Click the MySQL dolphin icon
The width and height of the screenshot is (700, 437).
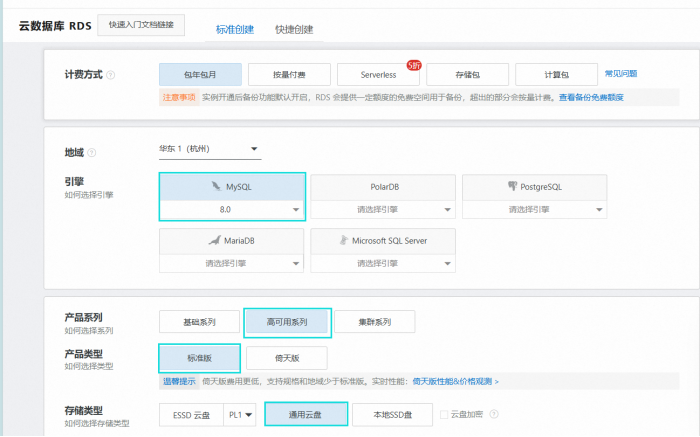[x=217, y=186]
